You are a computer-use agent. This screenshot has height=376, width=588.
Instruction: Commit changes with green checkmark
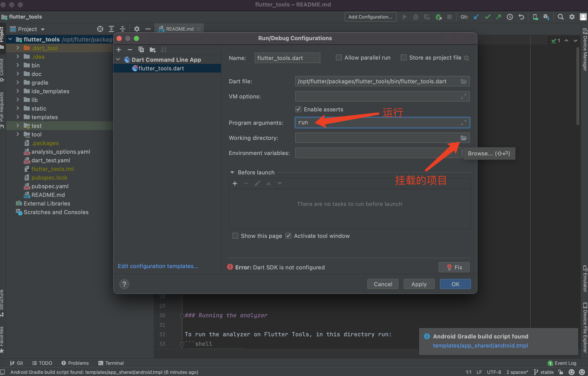coord(487,17)
